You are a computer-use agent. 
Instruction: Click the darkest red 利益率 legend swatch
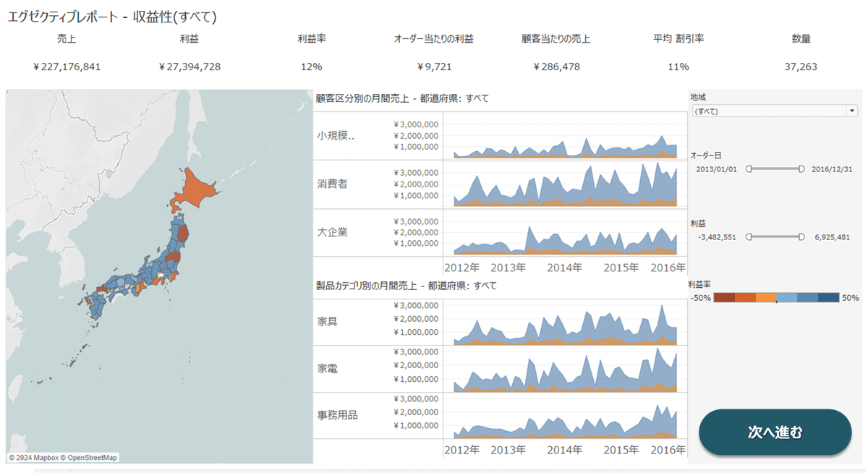pos(724,297)
